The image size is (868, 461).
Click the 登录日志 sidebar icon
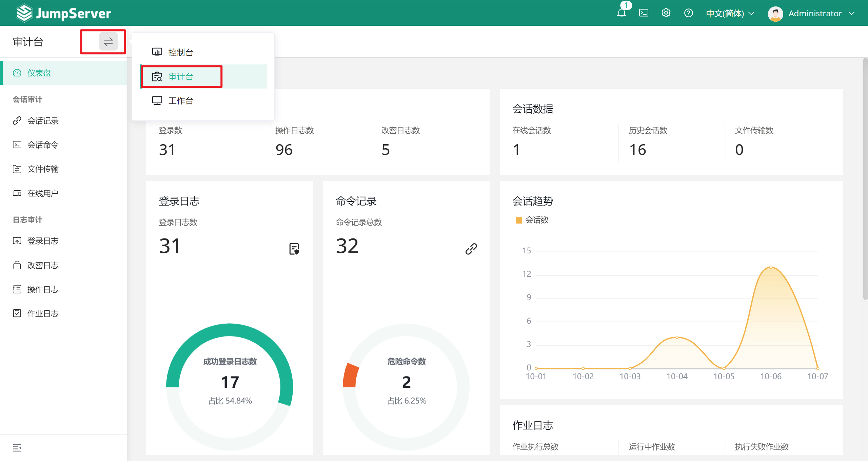pos(17,241)
